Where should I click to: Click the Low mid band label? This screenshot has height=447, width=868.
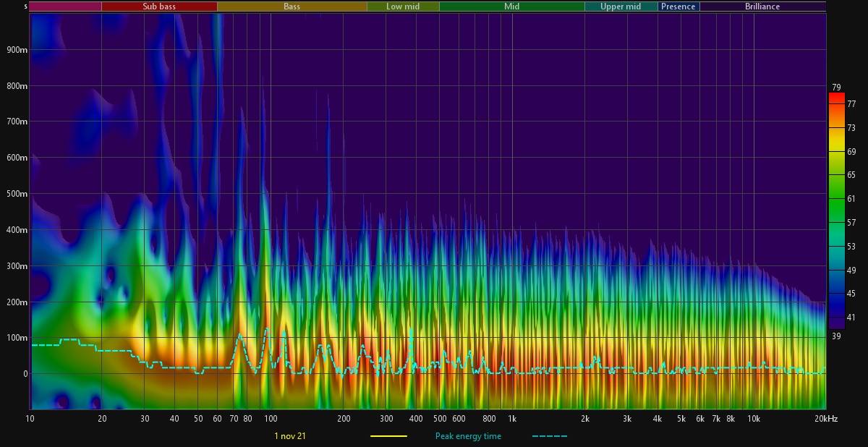click(403, 7)
